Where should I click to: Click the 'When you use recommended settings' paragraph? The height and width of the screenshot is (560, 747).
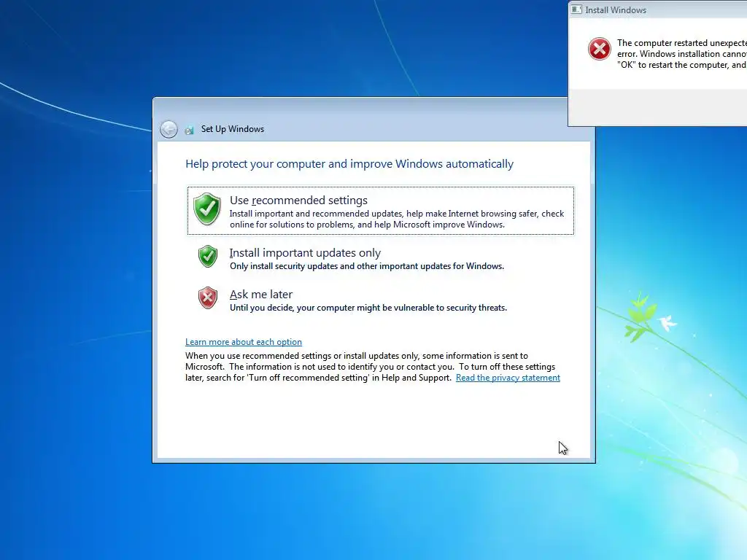(373, 367)
